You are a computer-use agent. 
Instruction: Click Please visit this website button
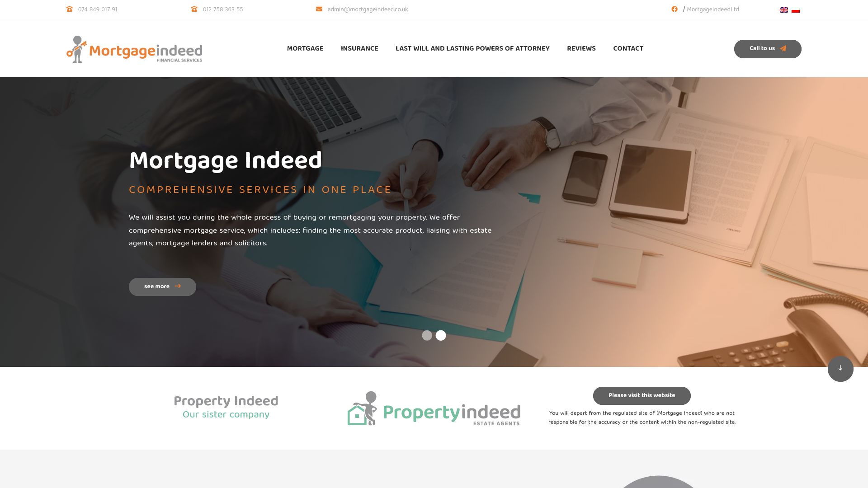point(642,395)
